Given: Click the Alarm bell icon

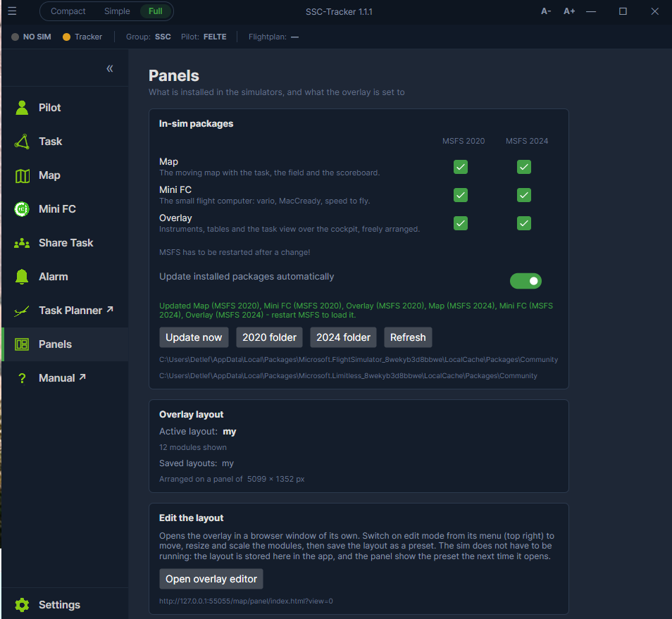Looking at the screenshot, I should (x=22, y=277).
